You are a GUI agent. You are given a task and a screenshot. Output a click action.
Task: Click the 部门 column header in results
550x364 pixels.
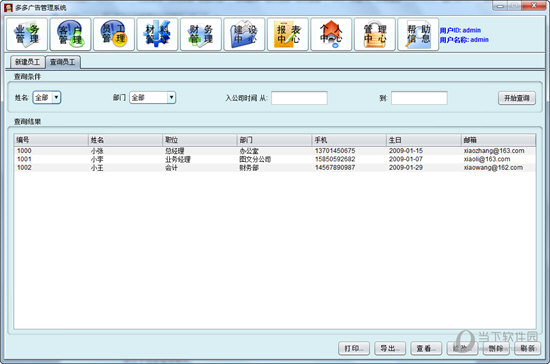[274, 140]
